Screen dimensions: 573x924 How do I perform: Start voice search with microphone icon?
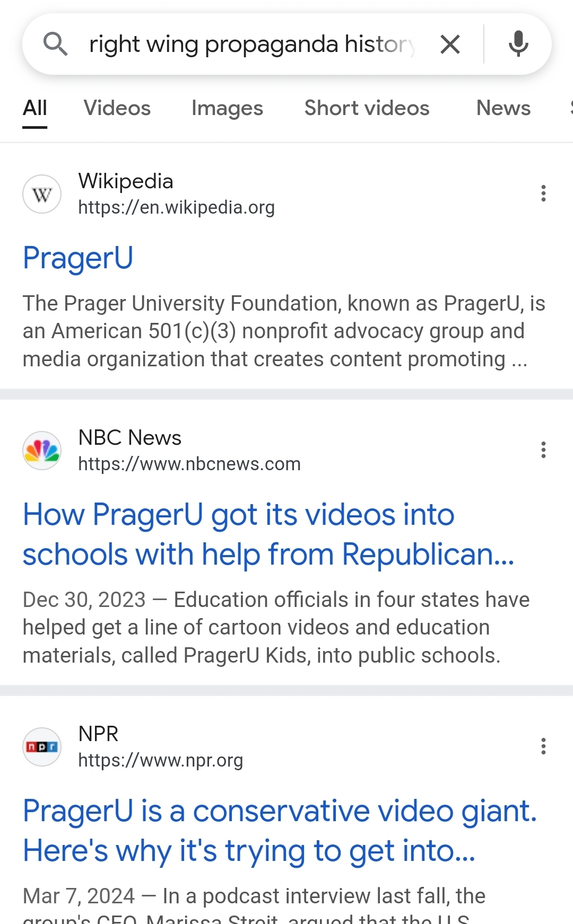point(518,44)
